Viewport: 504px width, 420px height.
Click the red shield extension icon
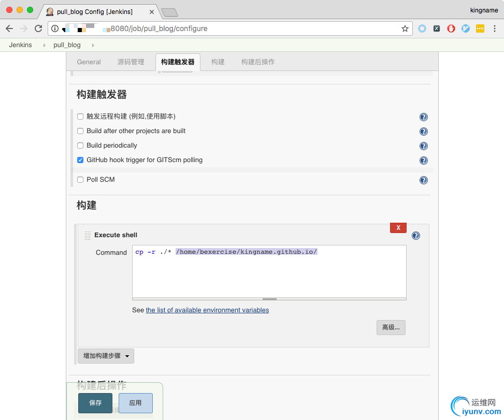tap(451, 28)
